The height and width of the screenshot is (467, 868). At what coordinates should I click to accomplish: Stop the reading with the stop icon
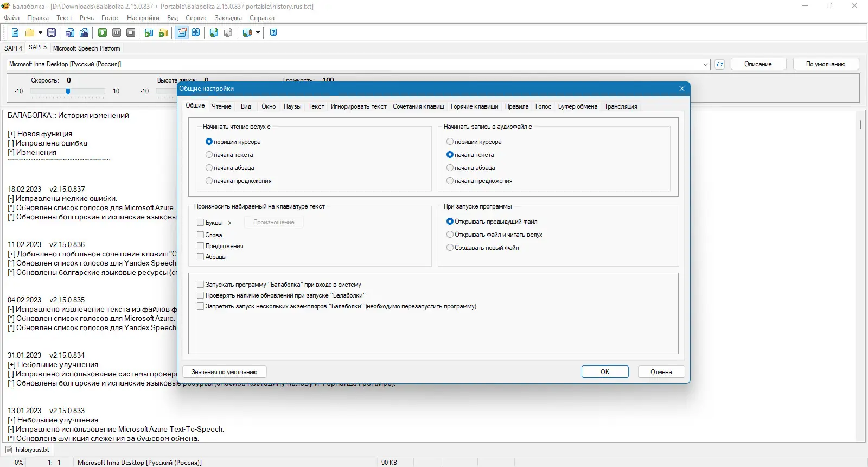click(x=131, y=33)
